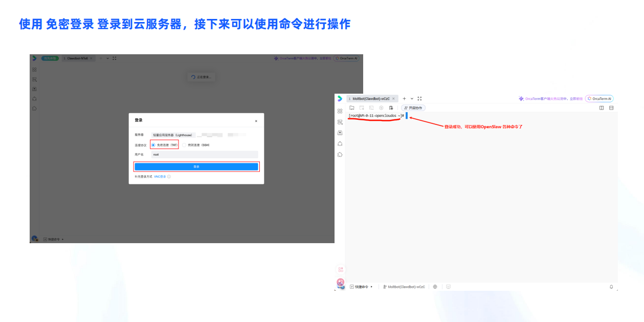This screenshot has height=322, width=644.
Task: Click the monitor icon in the status bar
Action: point(448,287)
